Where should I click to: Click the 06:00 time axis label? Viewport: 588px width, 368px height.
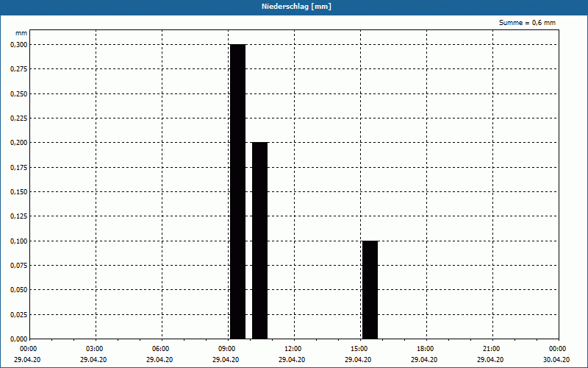click(x=162, y=349)
